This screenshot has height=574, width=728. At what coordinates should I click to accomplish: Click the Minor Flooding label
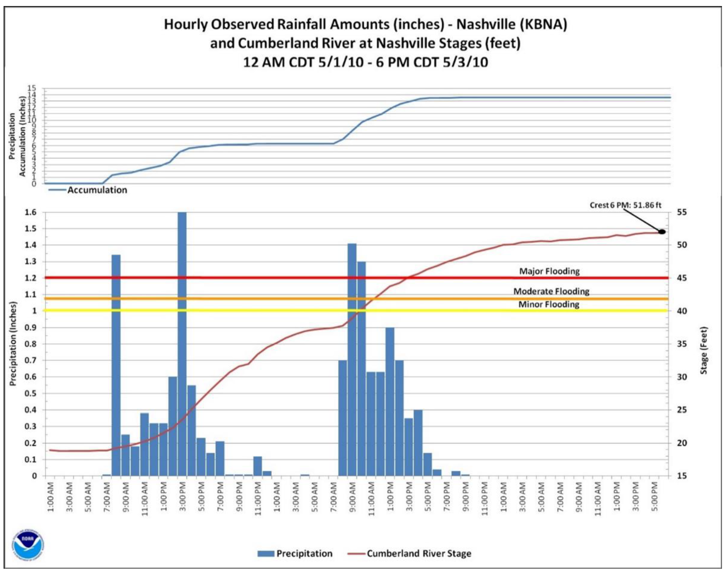pyautogui.click(x=549, y=305)
